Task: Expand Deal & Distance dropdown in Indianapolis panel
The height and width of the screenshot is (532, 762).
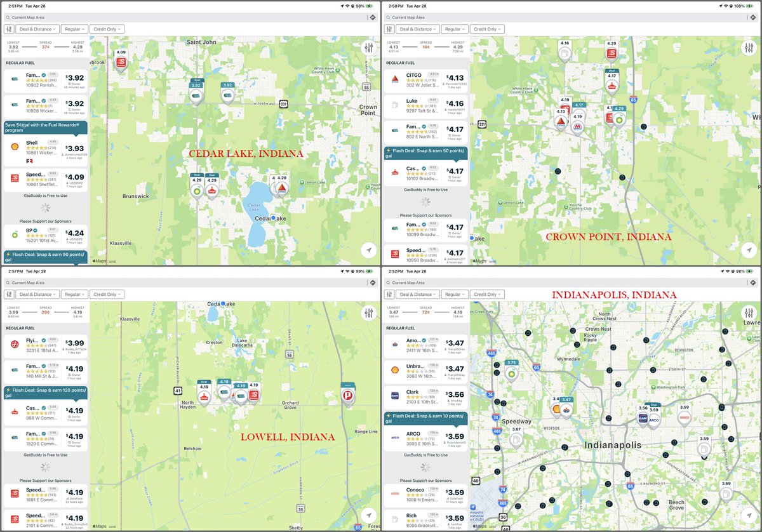Action: [418, 295]
